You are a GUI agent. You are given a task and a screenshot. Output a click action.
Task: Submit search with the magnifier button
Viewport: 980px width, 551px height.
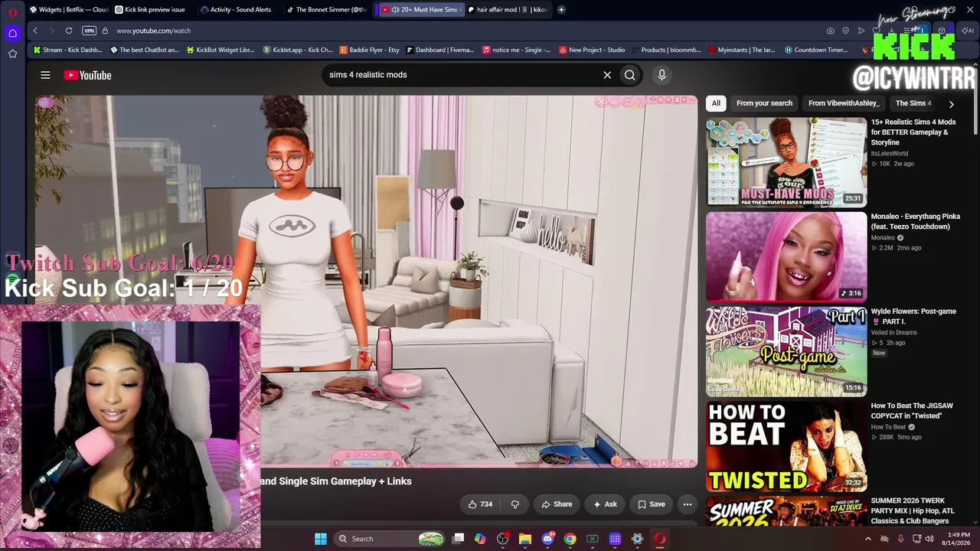(630, 75)
